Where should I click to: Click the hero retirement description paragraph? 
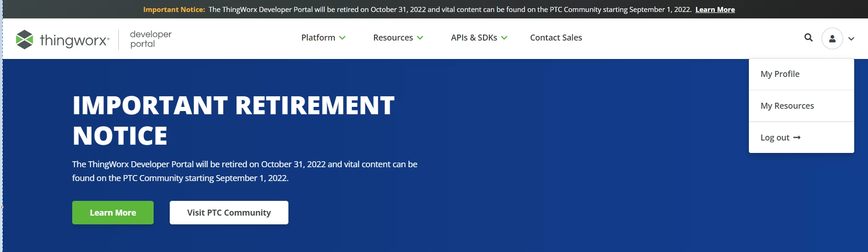click(x=245, y=171)
